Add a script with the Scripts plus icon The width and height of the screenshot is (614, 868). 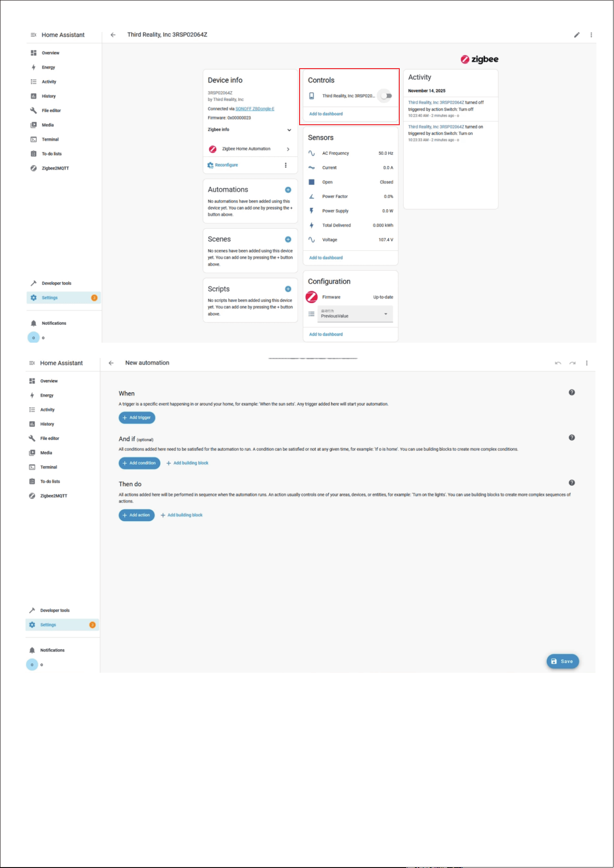288,289
